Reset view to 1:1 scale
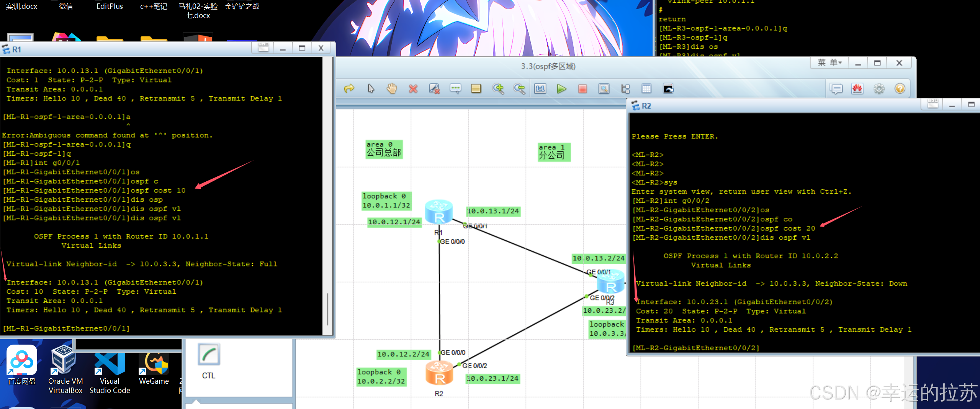 pos(540,89)
